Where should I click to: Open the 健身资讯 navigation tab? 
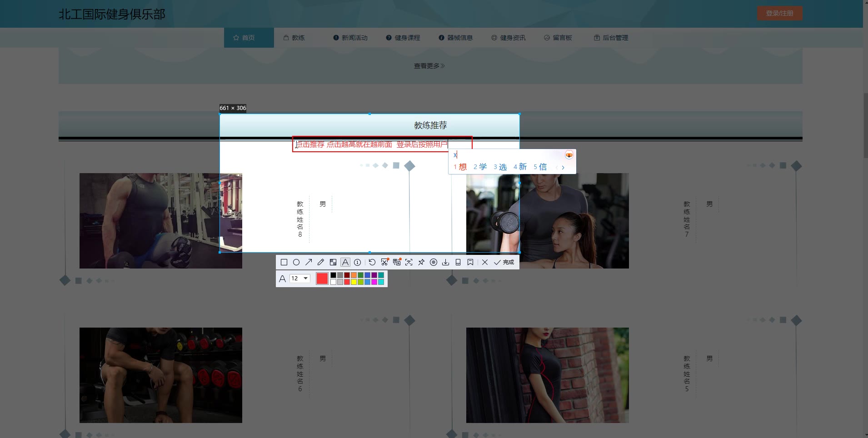(509, 38)
